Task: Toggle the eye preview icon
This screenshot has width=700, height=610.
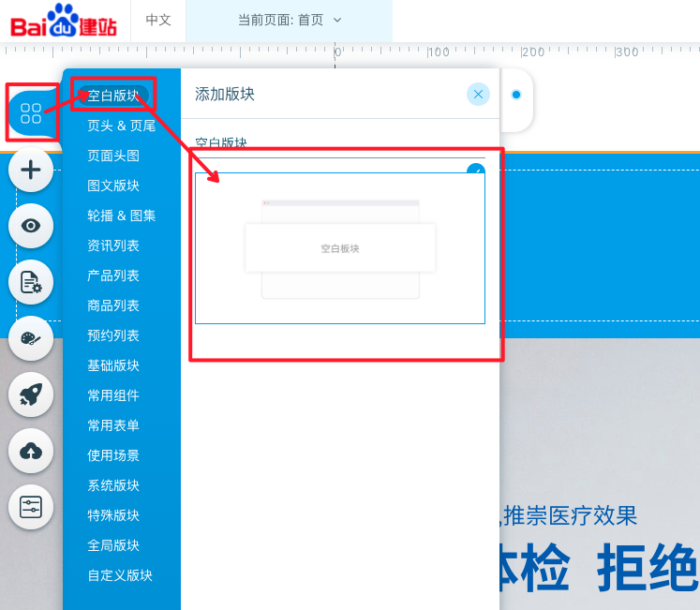Action: [x=31, y=226]
